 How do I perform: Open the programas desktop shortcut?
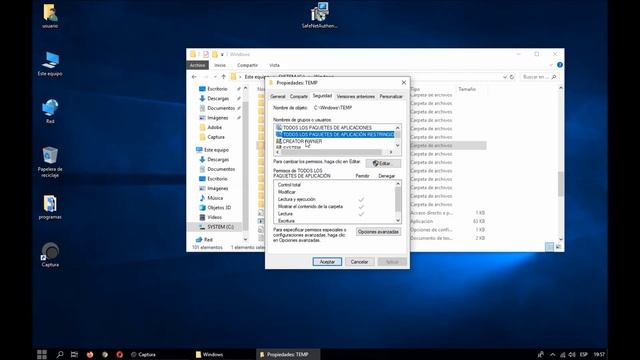pyautogui.click(x=50, y=207)
